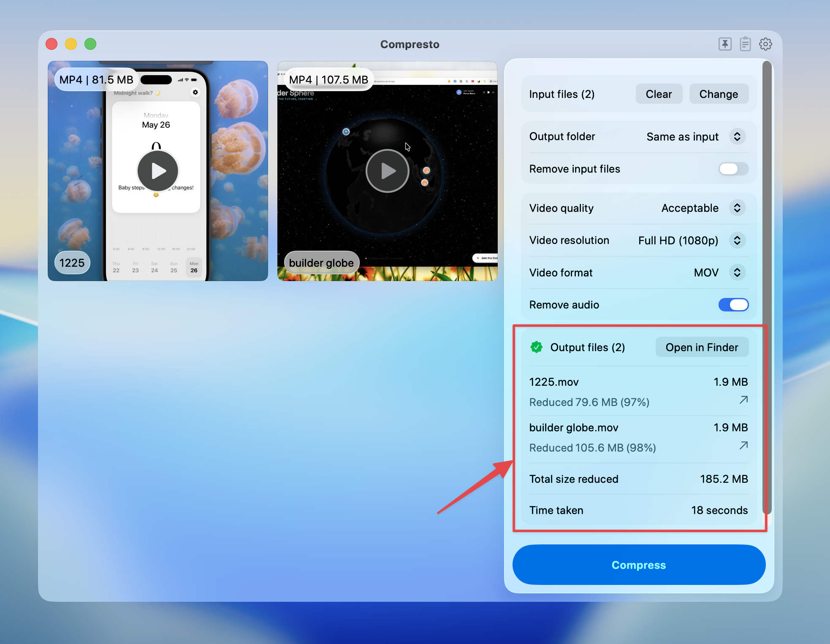Open the Video format MOV dropdown

click(737, 273)
